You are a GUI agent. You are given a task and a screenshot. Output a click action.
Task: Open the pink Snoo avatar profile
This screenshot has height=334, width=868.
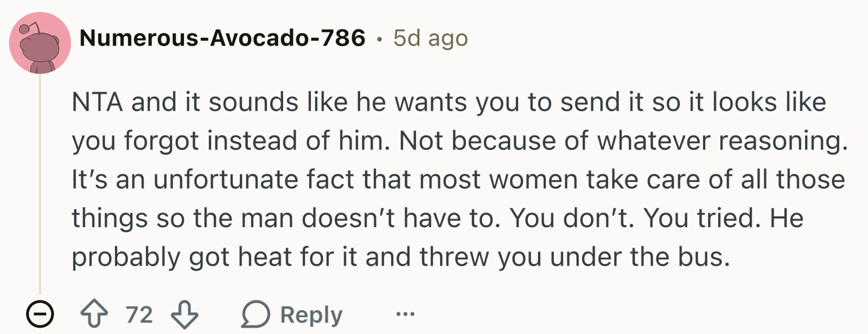coord(40,43)
